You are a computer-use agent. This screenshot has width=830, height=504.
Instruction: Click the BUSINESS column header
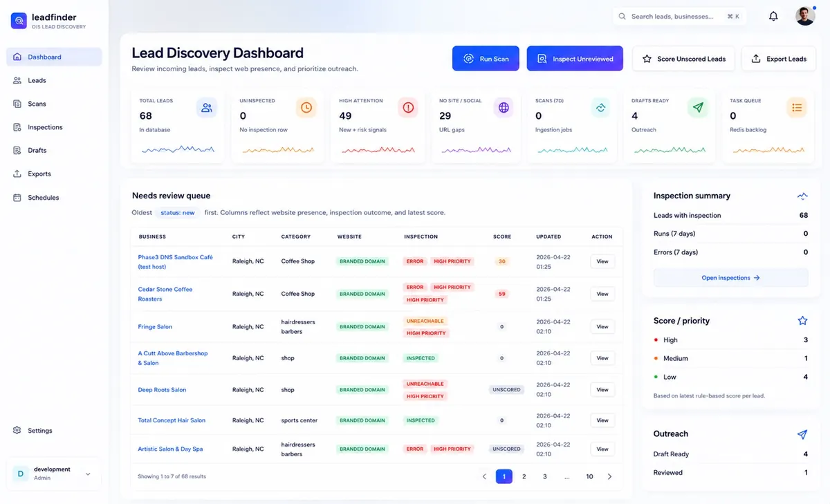tap(152, 236)
